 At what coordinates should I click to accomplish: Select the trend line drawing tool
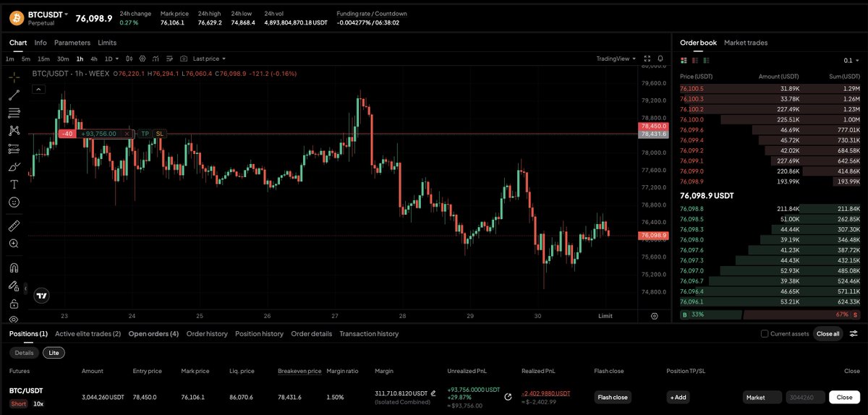click(14, 95)
